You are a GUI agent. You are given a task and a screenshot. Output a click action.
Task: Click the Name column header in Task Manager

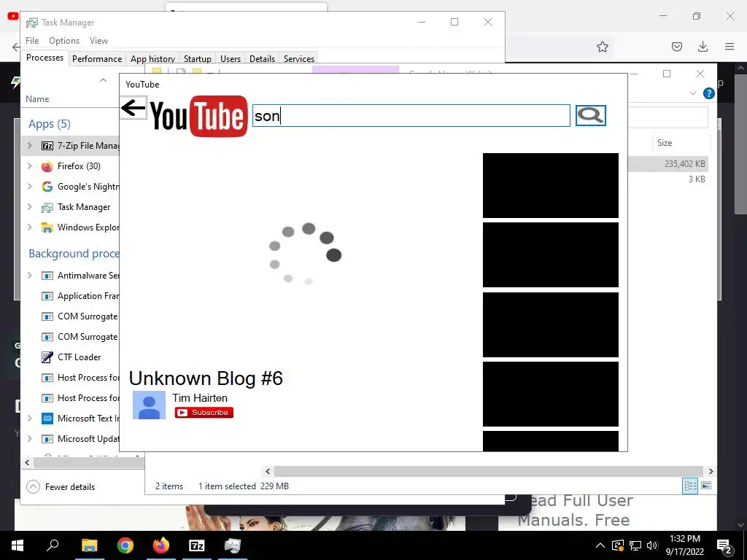(37, 99)
